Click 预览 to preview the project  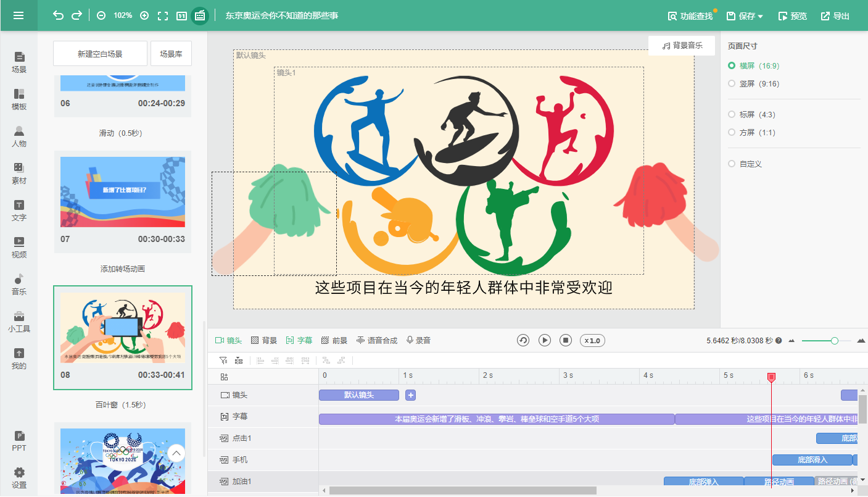tap(792, 16)
